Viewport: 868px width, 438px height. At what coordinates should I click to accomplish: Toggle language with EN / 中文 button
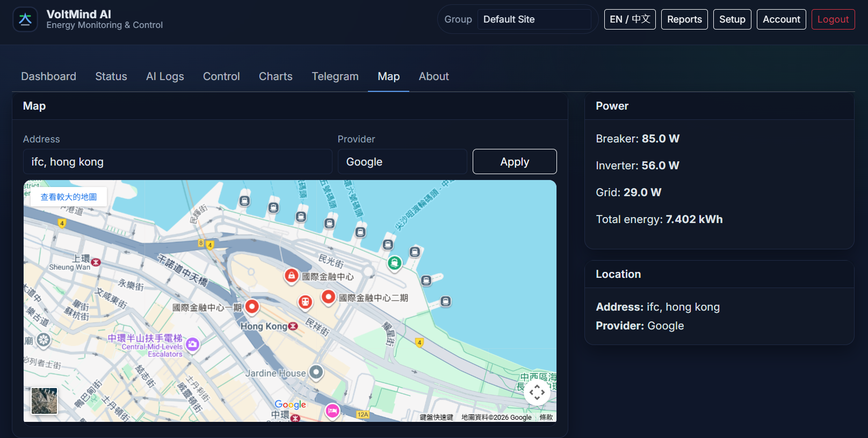click(630, 19)
